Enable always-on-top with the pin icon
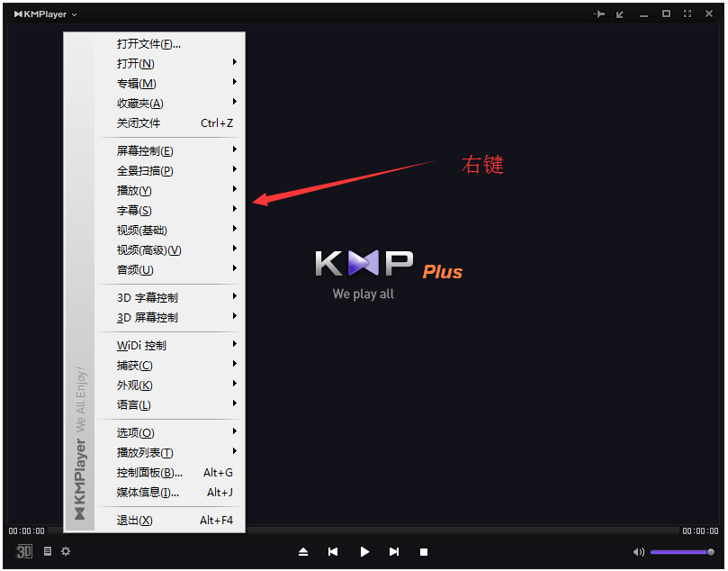The image size is (728, 571). [x=599, y=14]
